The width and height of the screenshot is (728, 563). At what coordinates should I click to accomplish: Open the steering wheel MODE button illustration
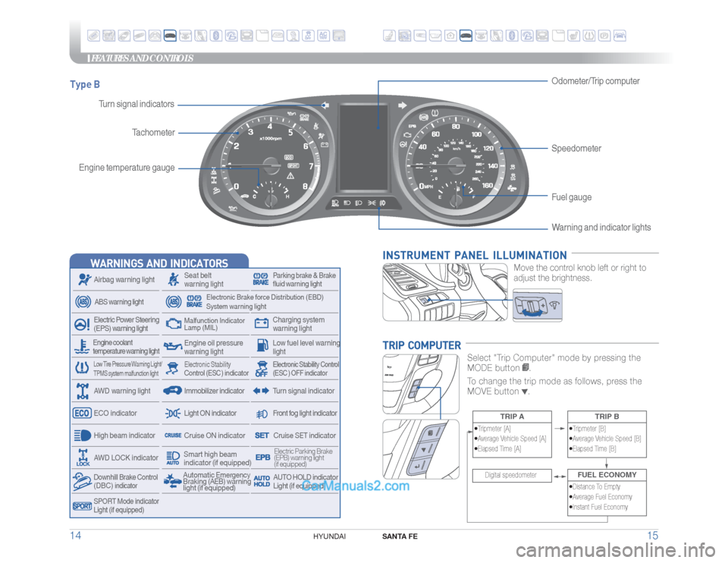click(x=421, y=384)
